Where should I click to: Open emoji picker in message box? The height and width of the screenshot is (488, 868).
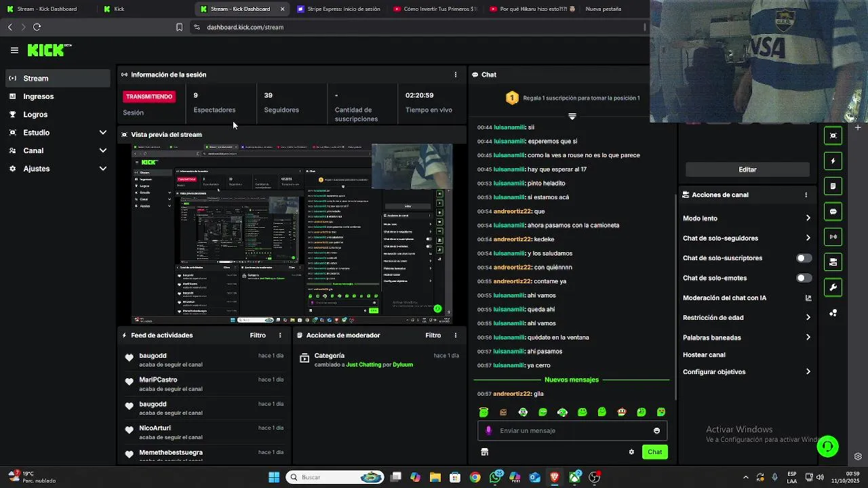click(656, 430)
